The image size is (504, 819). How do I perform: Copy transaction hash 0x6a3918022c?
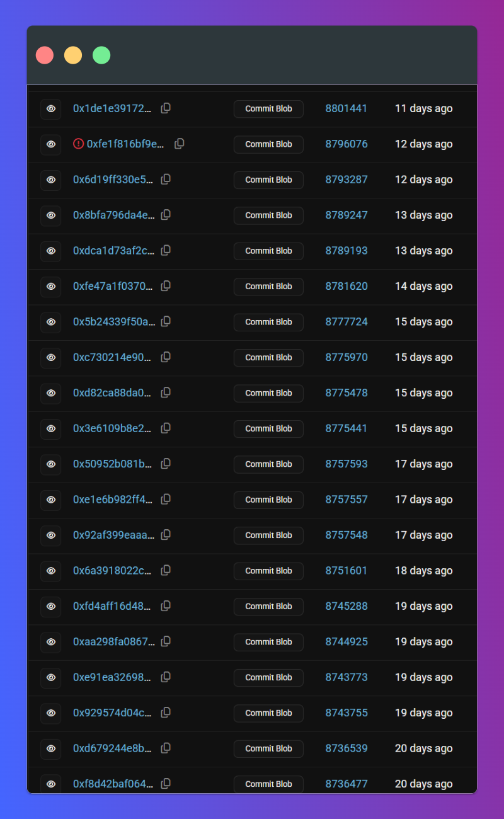coord(166,571)
